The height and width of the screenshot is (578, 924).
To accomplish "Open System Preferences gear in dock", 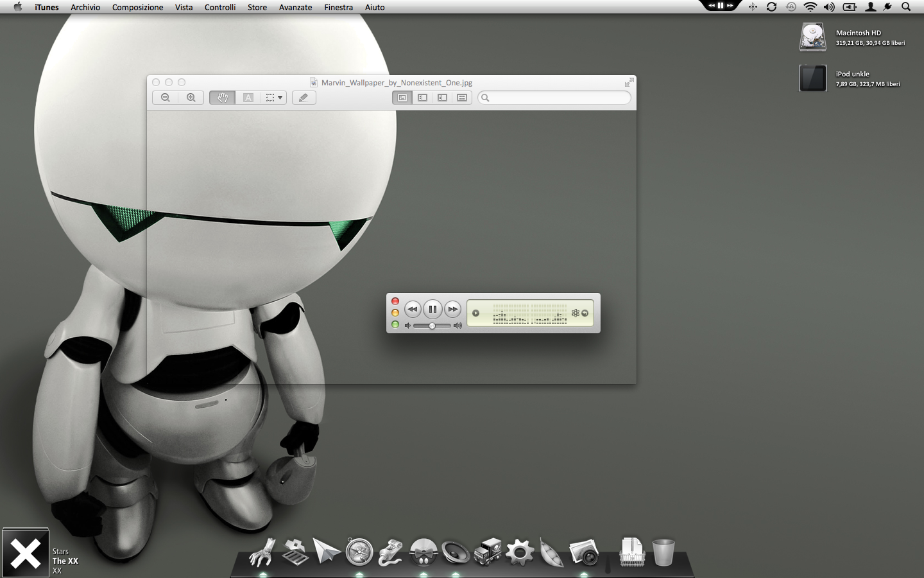I will click(x=520, y=552).
